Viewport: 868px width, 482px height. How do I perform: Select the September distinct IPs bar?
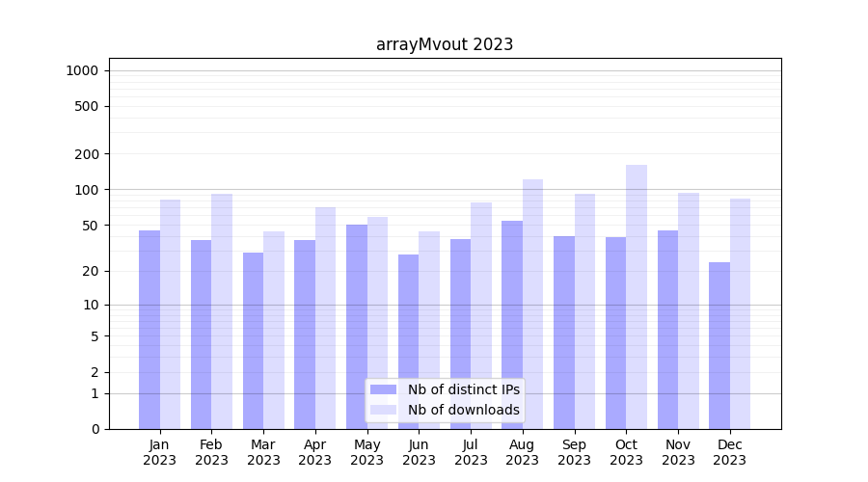[564, 333]
